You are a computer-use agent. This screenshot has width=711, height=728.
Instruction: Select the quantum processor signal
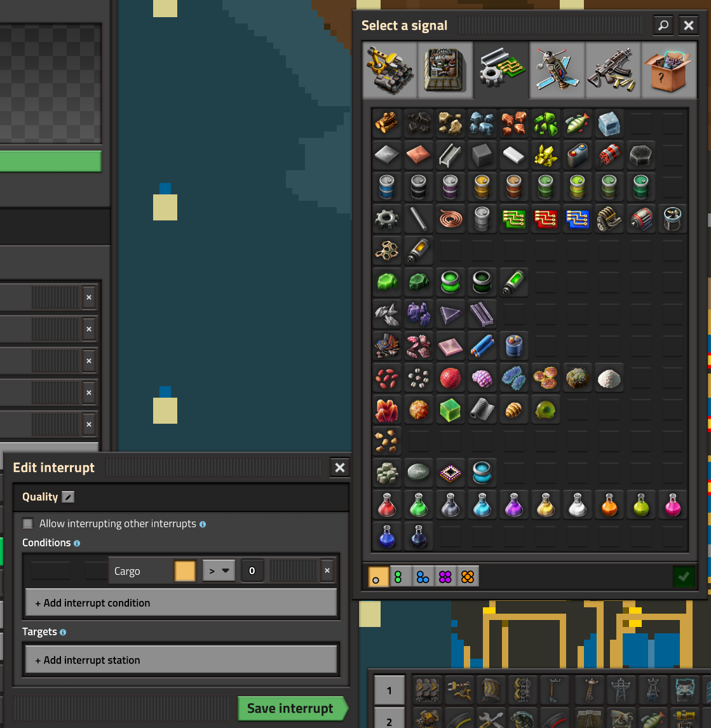coord(450,473)
